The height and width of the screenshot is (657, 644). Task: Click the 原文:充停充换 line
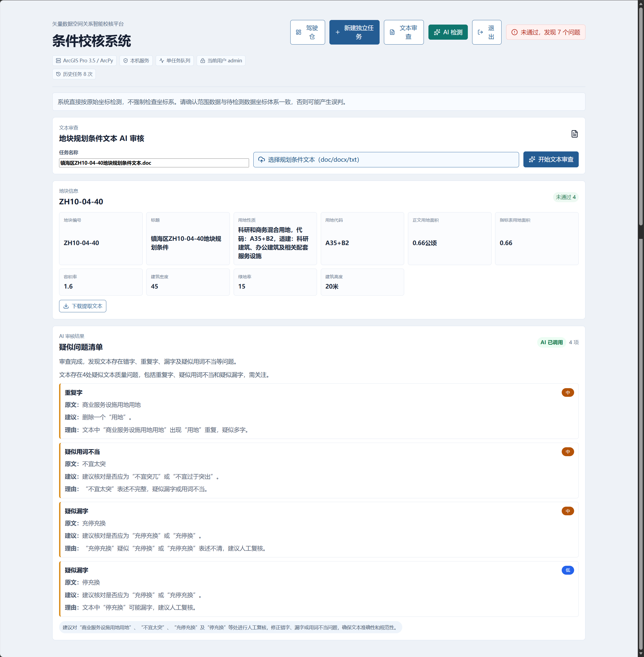click(85, 523)
